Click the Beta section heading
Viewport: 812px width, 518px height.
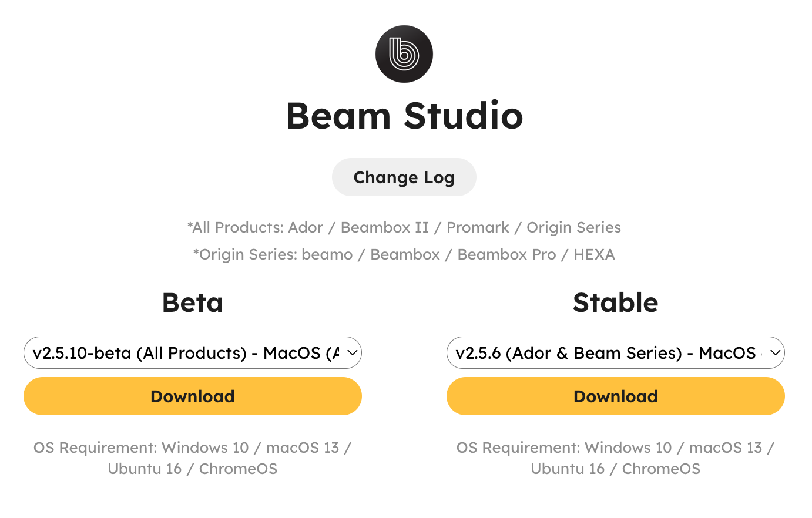pos(193,303)
